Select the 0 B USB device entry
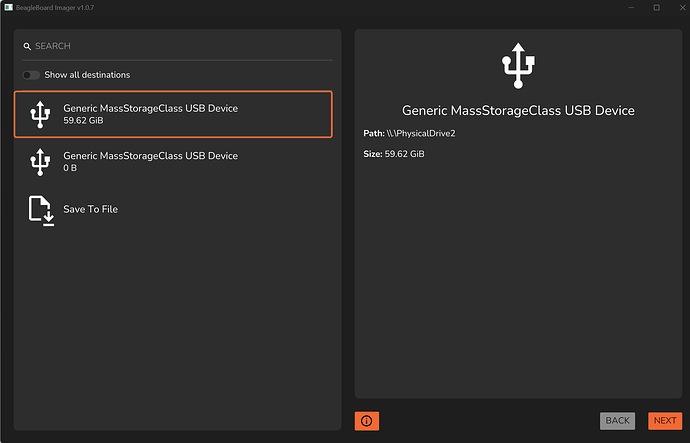The image size is (690, 443). coord(173,162)
